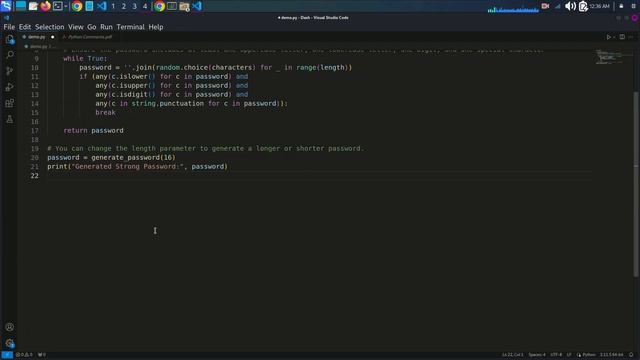Switch to the Python Commands pdf tab

[87, 37]
